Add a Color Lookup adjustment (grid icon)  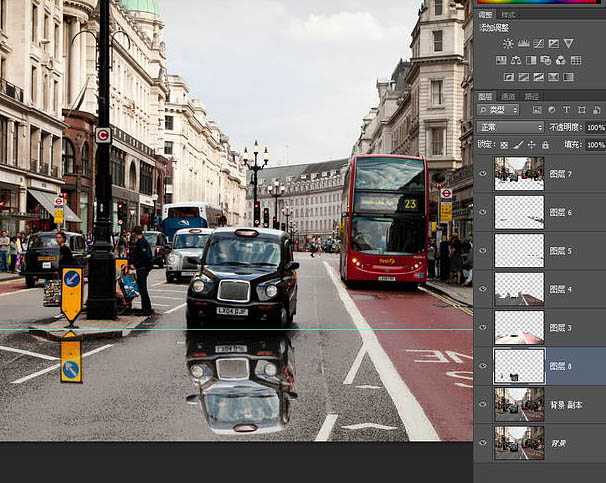[576, 60]
